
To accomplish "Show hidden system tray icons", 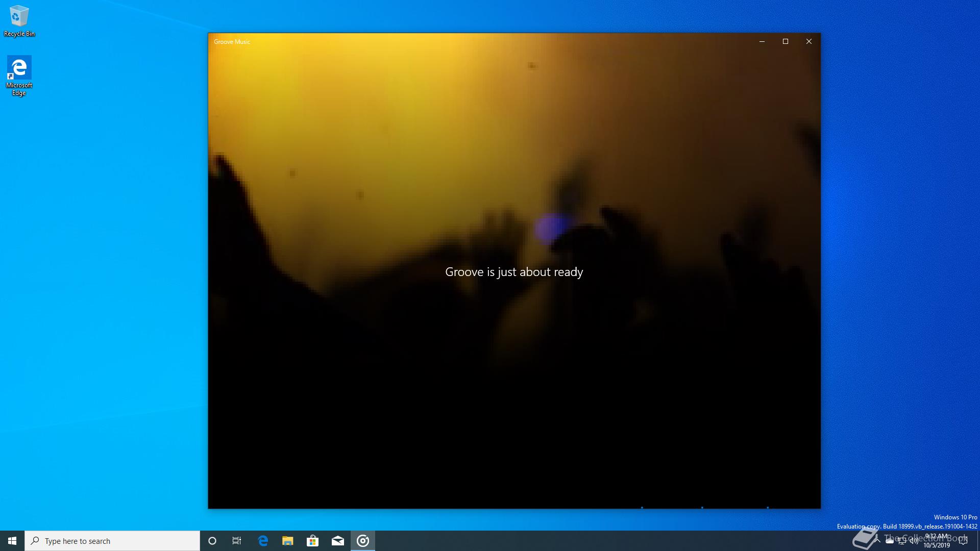I will [877, 541].
